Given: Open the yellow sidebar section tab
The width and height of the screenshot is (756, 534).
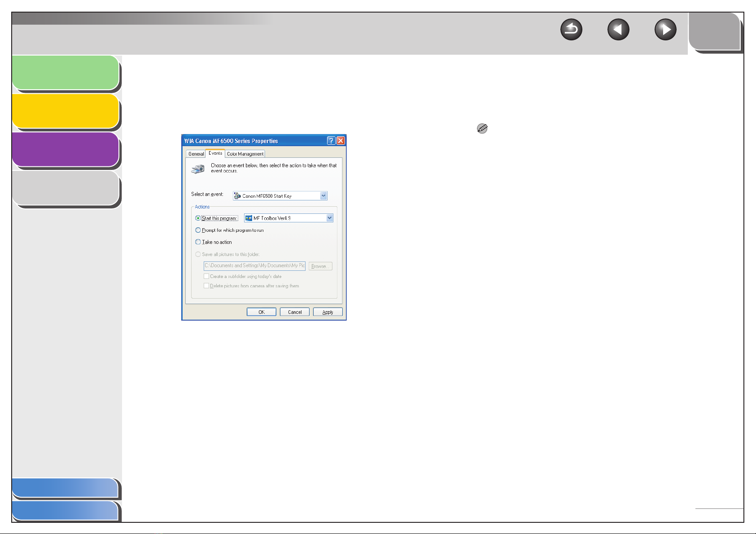Looking at the screenshot, I should point(66,111).
